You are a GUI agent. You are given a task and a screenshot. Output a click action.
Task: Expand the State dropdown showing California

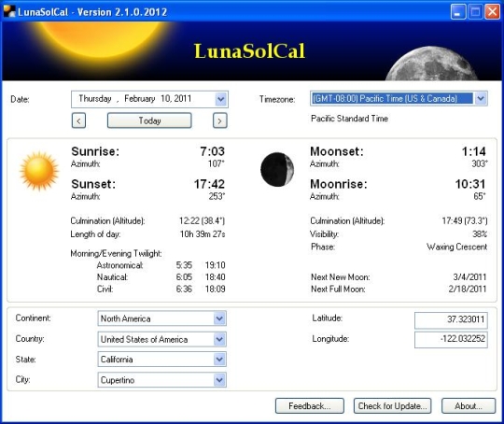coord(219,360)
